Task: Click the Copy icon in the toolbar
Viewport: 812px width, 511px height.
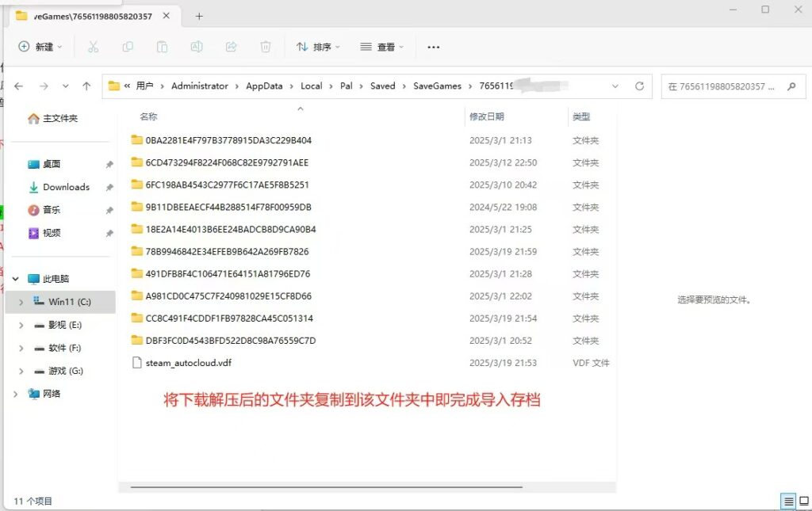Action: coord(127,47)
